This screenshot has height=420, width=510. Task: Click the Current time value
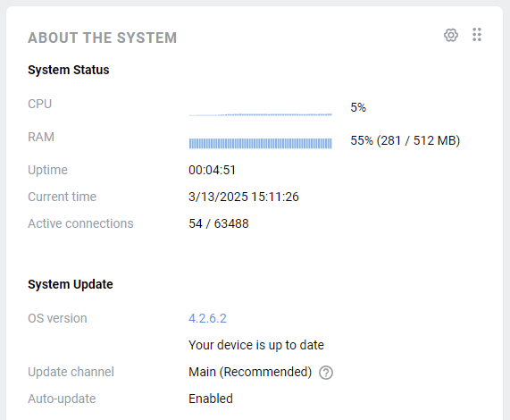[x=244, y=197]
